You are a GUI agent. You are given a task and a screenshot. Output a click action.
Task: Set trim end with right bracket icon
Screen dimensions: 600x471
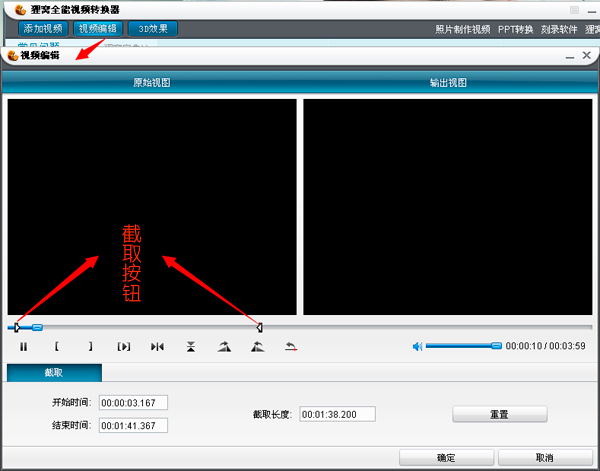pos(90,347)
